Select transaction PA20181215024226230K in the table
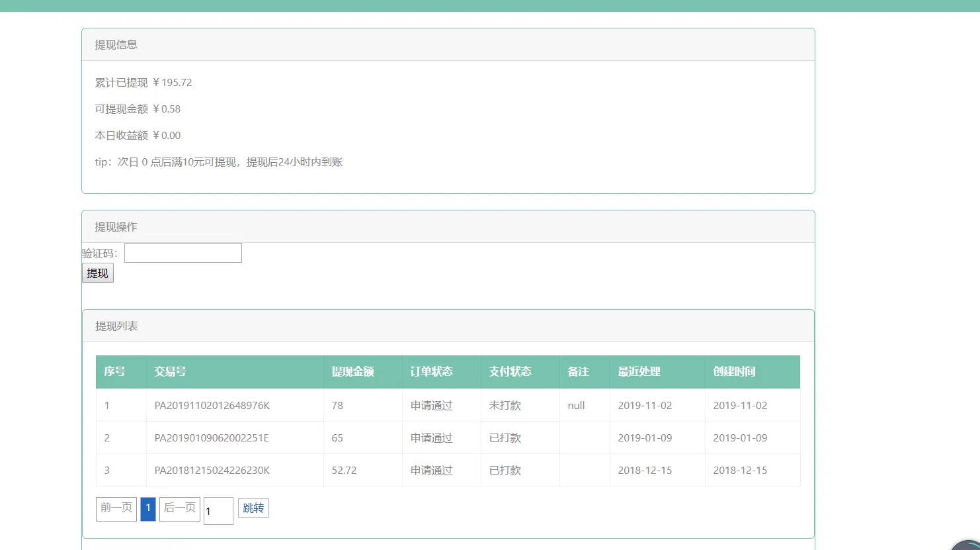This screenshot has width=980, height=550. point(212,471)
